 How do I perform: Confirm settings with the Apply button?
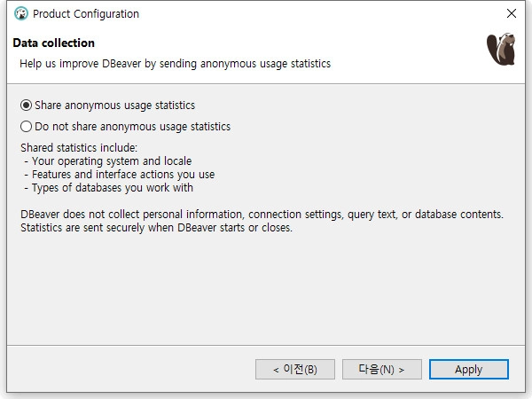point(469,369)
